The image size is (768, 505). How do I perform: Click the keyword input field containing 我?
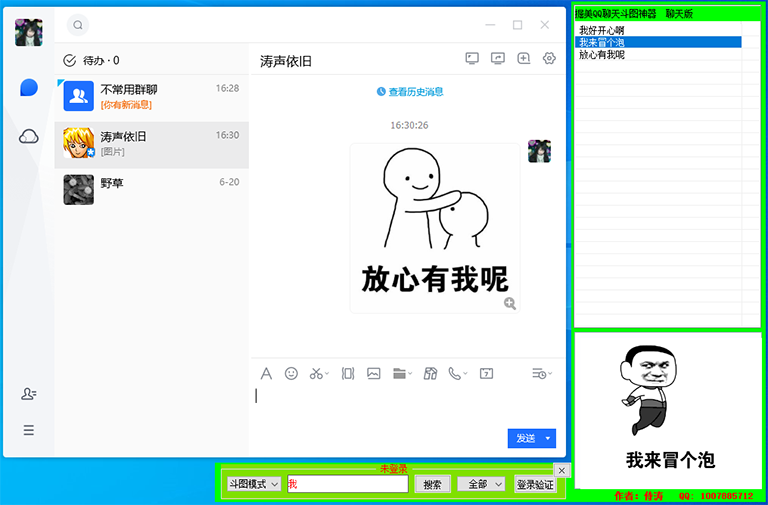coord(348,484)
